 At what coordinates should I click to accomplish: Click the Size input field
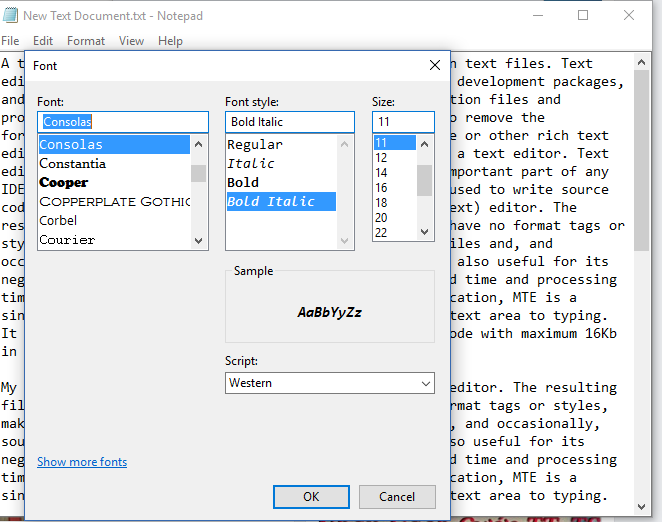pos(403,122)
